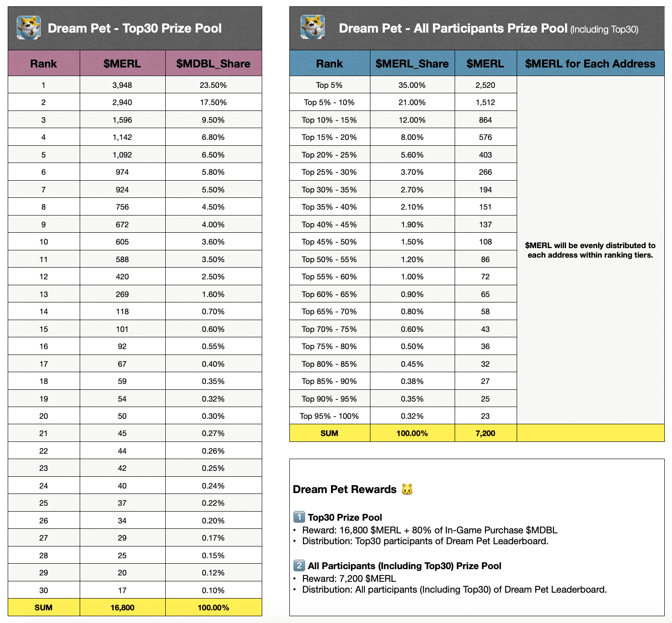Click the number 2 emoji before All Participants
This screenshot has height=623, width=672.
point(299,565)
